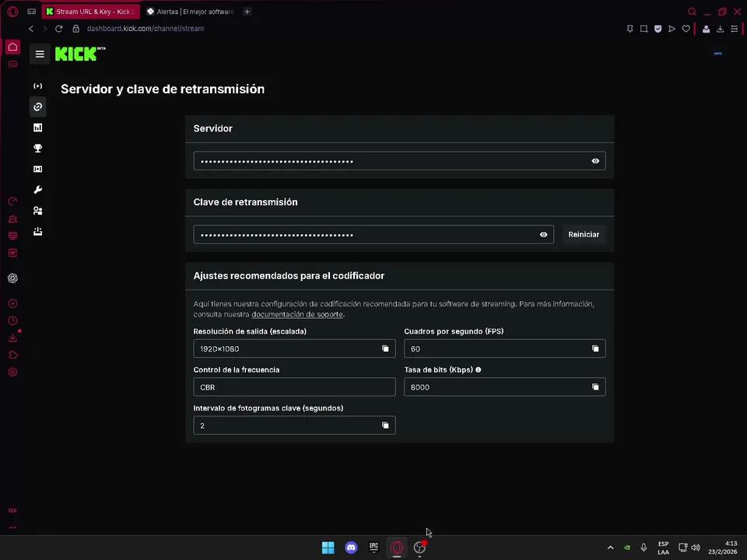Image resolution: width=747 pixels, height=560 pixels.
Task: Click the address bar URL
Action: [146, 29]
